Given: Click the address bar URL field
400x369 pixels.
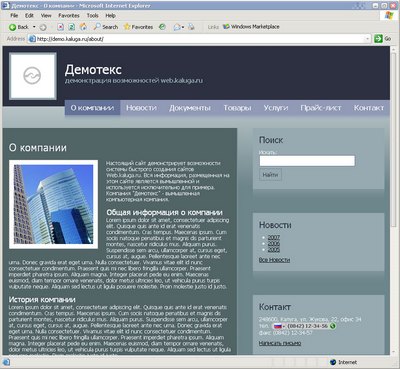Looking at the screenshot, I should [x=200, y=39].
